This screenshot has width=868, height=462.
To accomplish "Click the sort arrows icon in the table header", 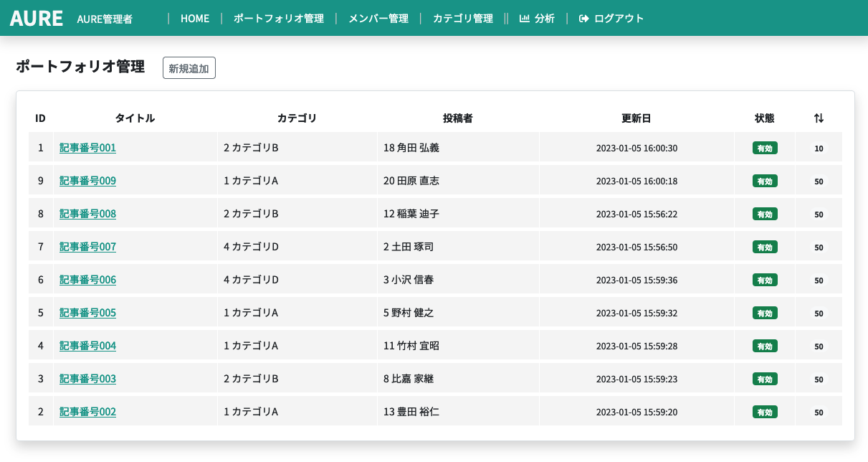I will 819,118.
